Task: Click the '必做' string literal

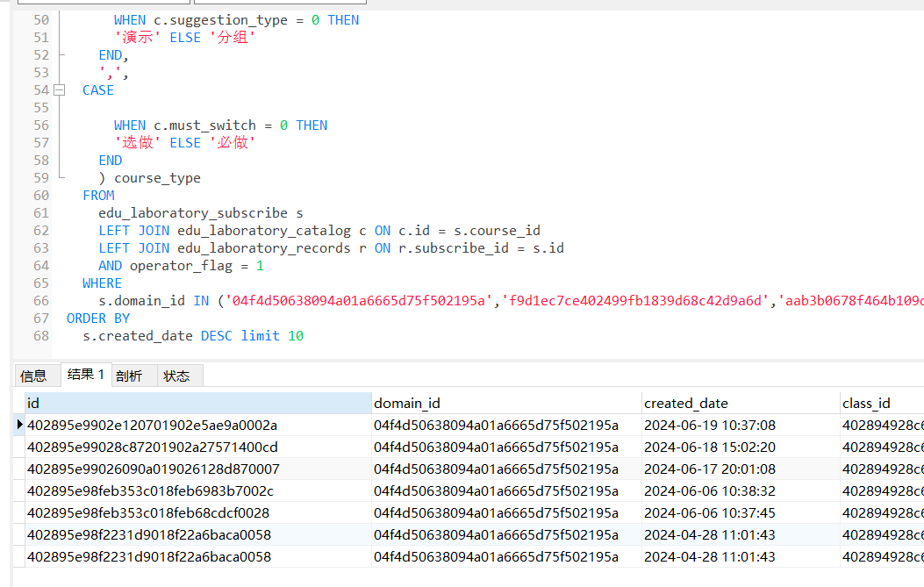Action: coord(233,143)
